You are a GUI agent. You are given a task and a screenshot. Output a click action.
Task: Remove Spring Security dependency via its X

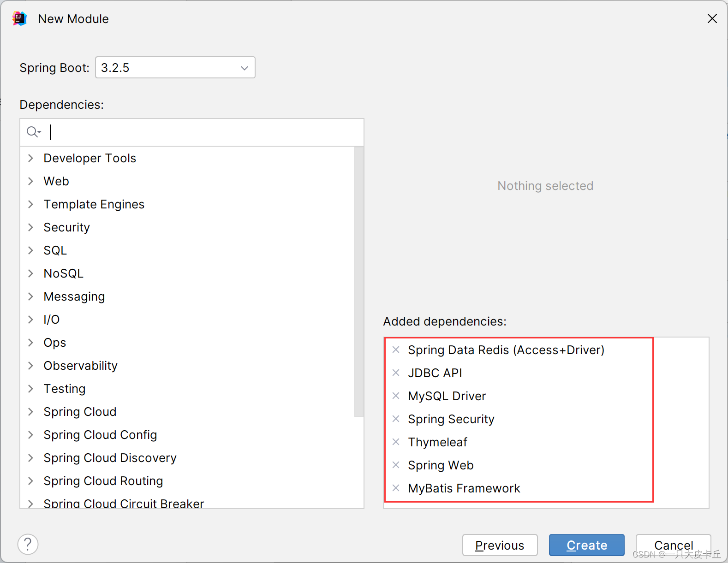[x=396, y=419]
